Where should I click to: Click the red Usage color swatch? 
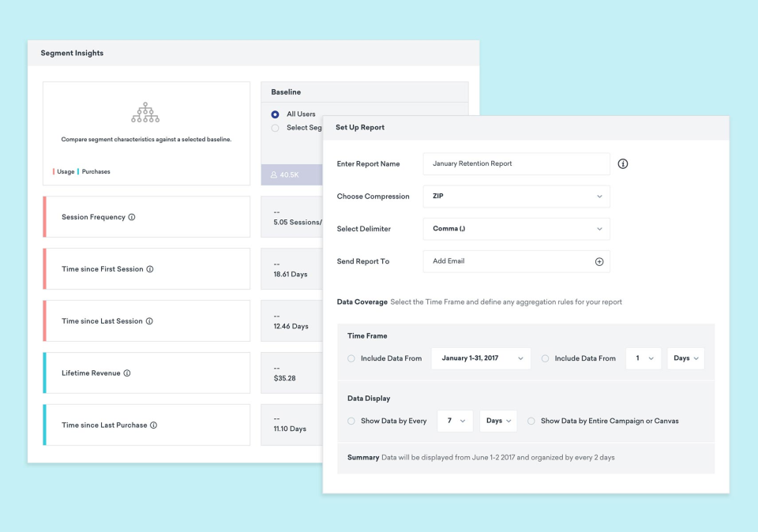[x=53, y=171]
